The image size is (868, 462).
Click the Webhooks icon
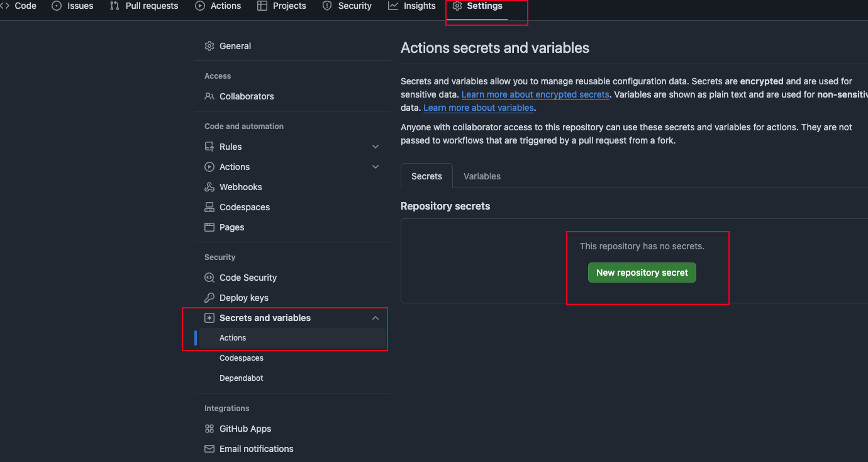tap(209, 187)
